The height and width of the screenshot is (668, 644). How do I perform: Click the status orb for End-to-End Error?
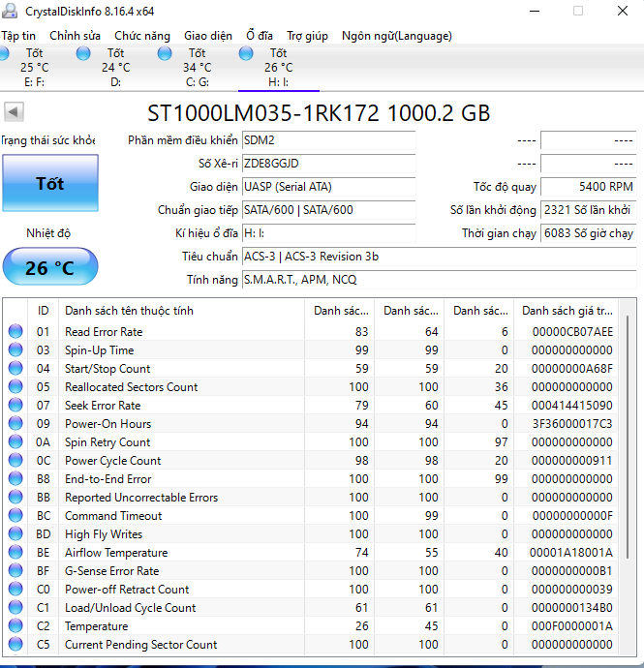(x=15, y=478)
